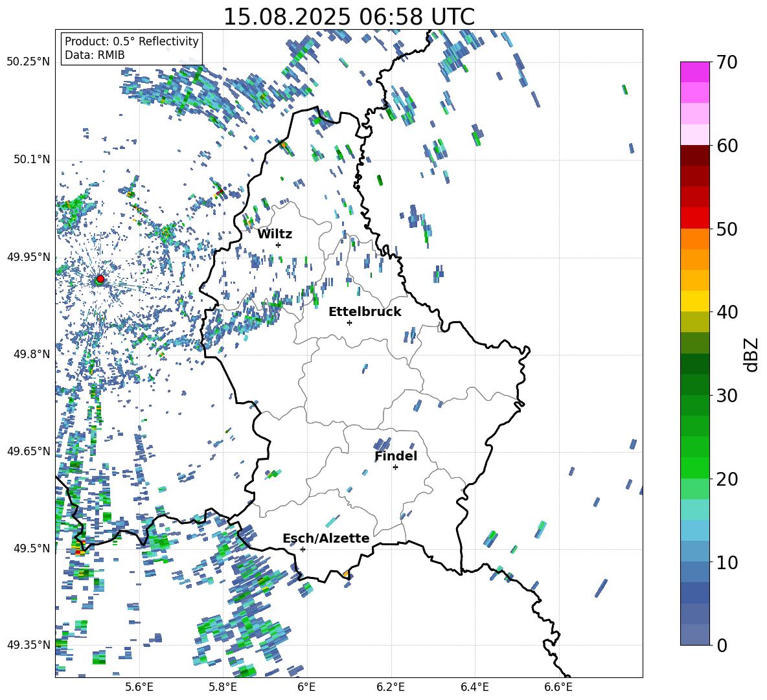The image size is (767, 700).
Task: Click the 50.25°N latitude label
Action: coord(29,62)
